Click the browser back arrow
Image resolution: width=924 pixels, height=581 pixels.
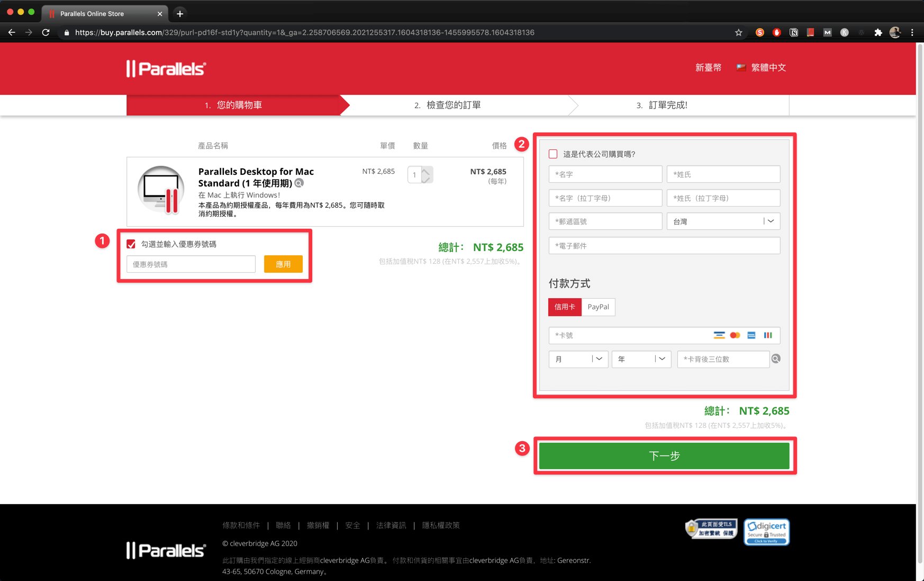(12, 32)
